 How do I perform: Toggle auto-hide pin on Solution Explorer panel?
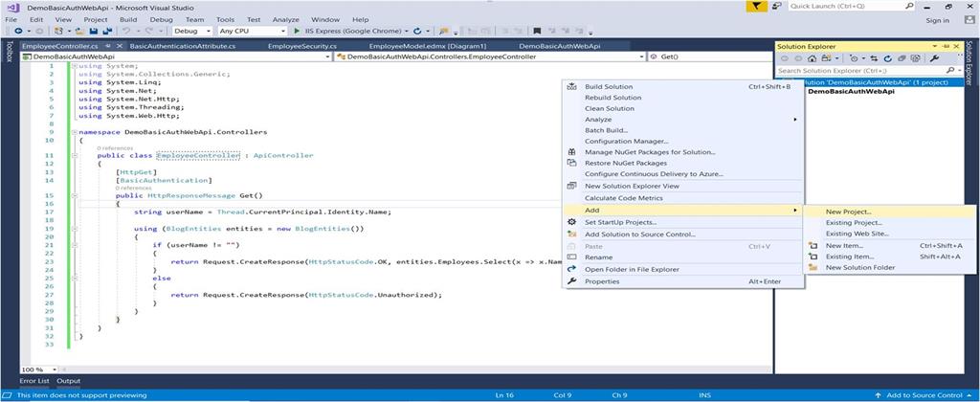tap(947, 46)
